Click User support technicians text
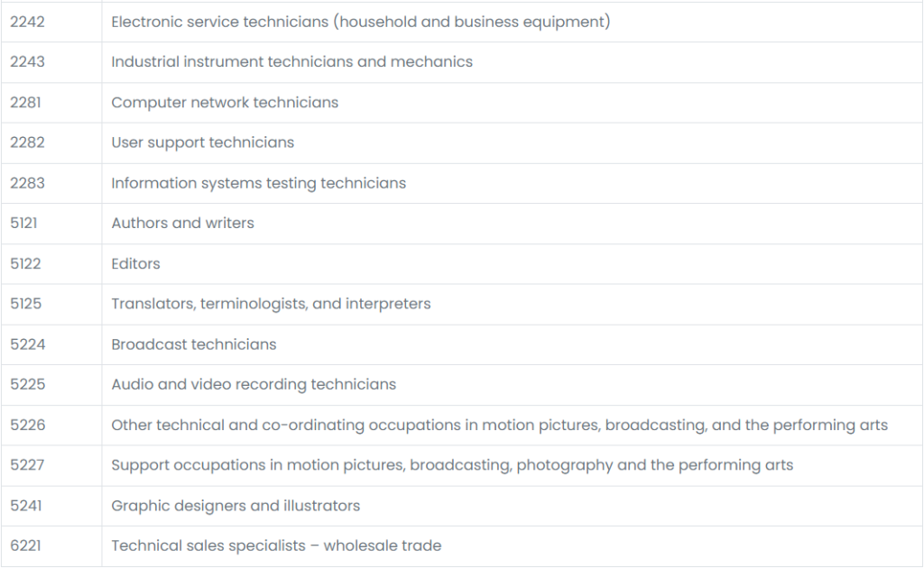This screenshot has height=568, width=924. [202, 142]
